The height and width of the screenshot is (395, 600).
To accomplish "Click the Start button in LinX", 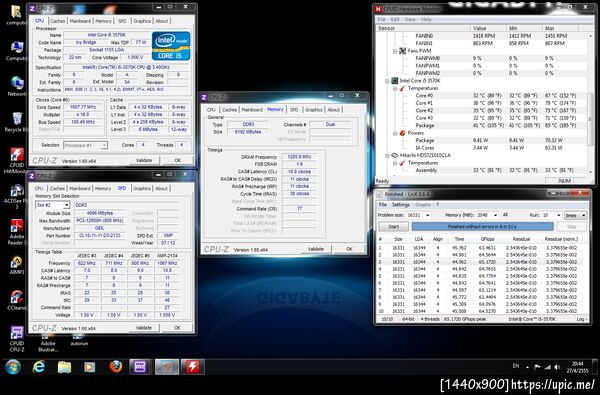I will [x=393, y=227].
